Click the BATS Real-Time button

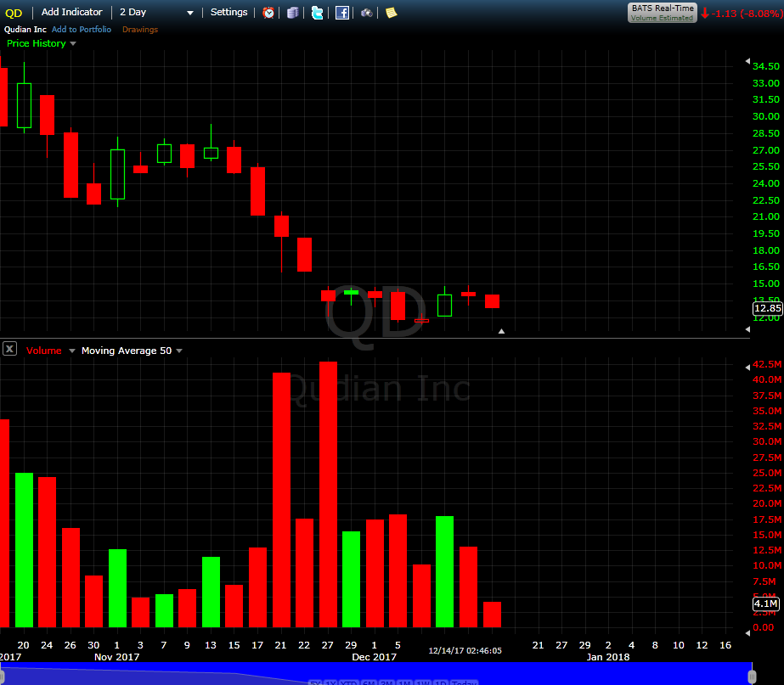coord(663,12)
